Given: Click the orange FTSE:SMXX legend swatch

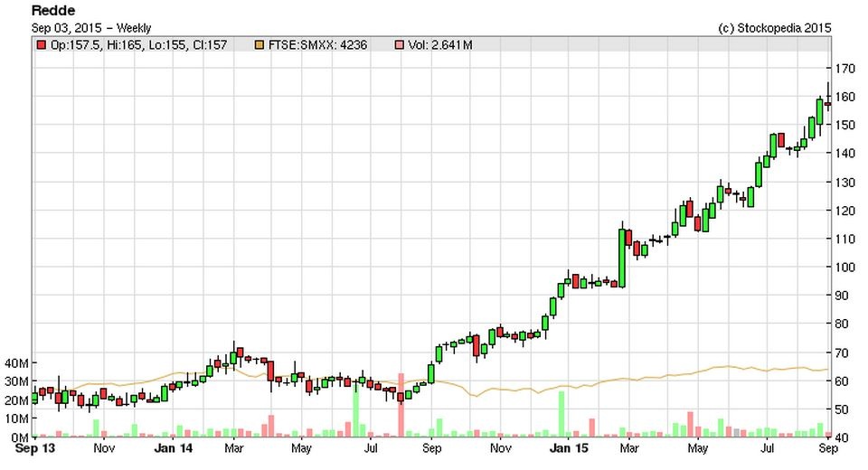Looking at the screenshot, I should click(259, 45).
